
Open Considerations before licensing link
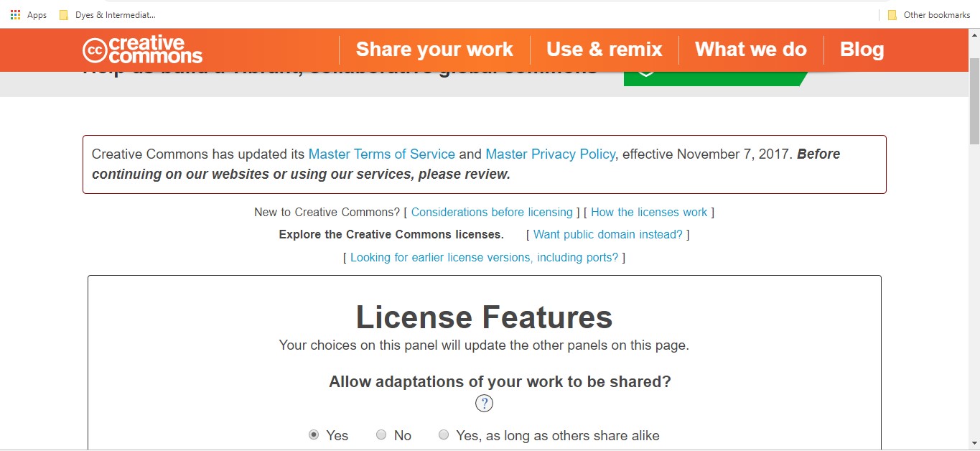point(492,212)
